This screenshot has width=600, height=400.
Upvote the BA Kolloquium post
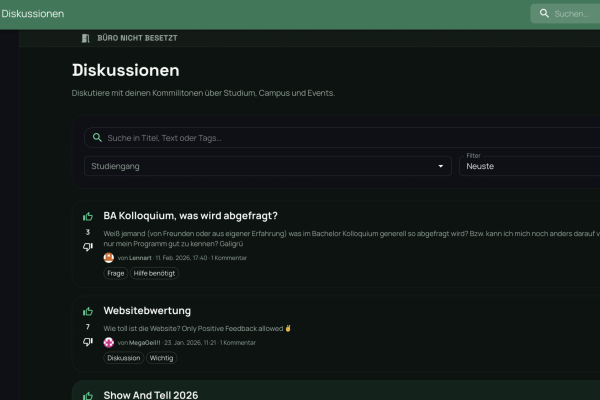(88, 216)
